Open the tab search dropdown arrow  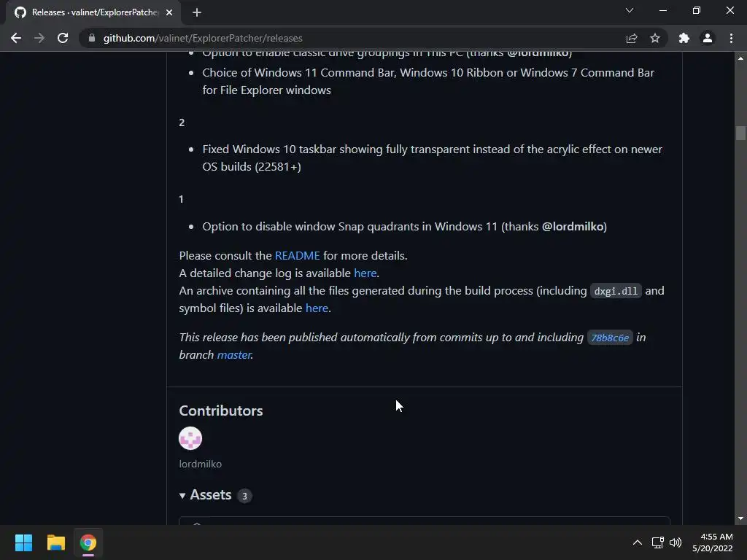click(x=630, y=10)
